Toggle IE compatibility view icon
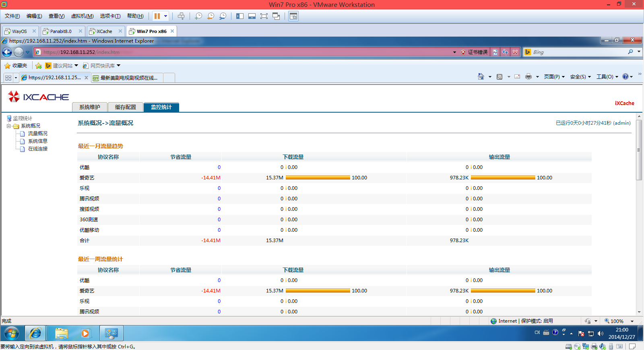This screenshot has width=644, height=350. coord(495,52)
